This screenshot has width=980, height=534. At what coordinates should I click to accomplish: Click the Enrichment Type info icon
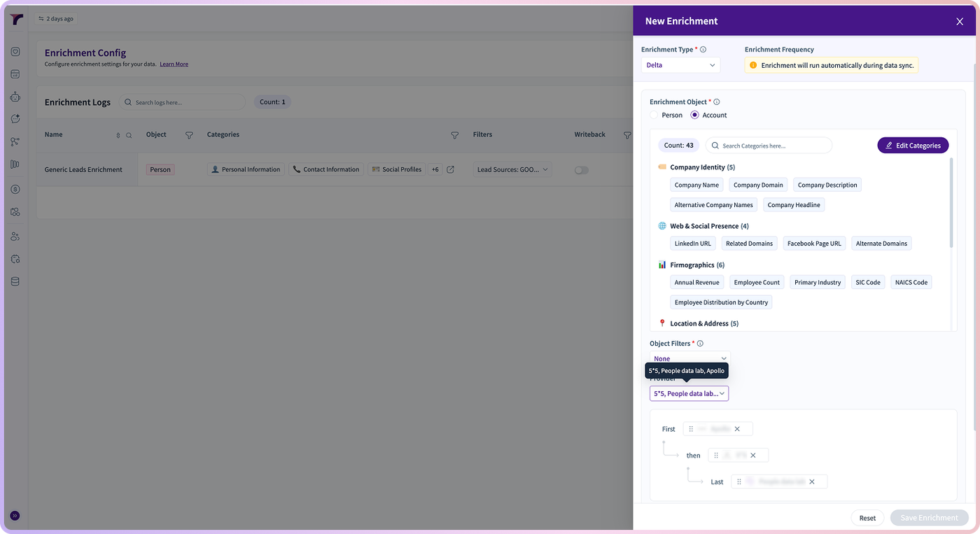[x=703, y=50]
